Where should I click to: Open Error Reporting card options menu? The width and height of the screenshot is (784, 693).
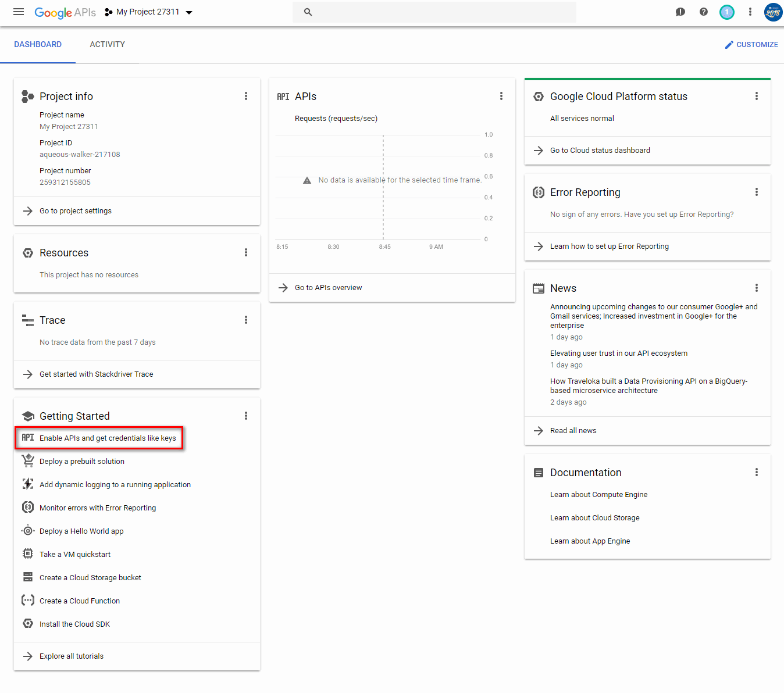757,192
